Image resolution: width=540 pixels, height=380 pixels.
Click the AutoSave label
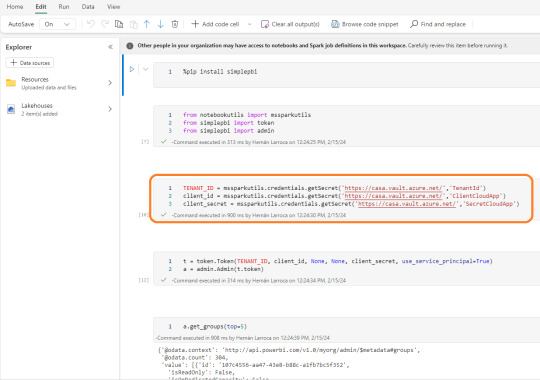[21, 24]
